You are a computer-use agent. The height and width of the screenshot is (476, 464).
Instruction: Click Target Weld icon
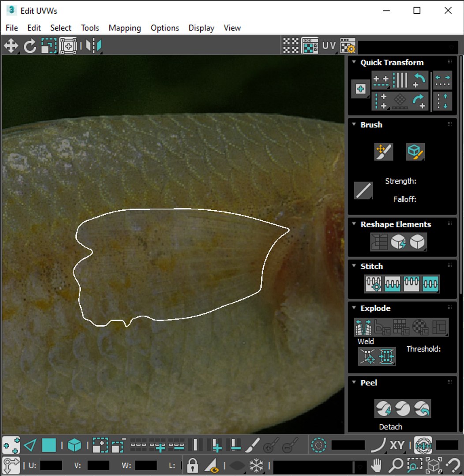(x=367, y=357)
